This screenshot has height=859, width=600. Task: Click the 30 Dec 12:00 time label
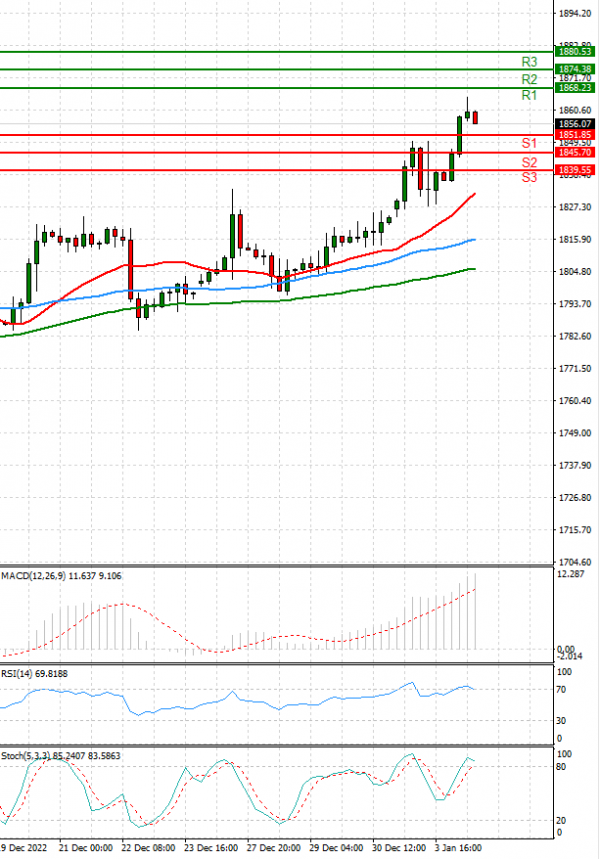399,848
